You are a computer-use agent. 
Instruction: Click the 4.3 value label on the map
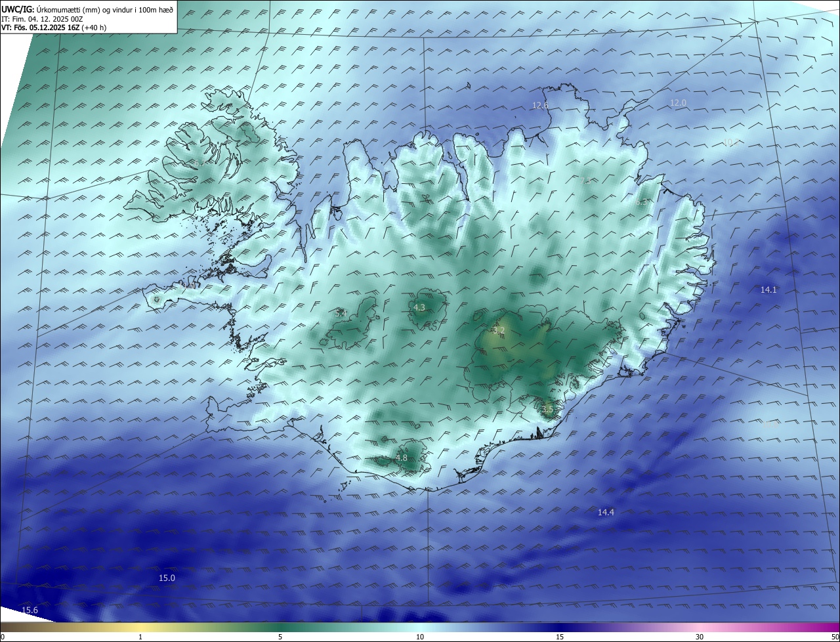419,308
